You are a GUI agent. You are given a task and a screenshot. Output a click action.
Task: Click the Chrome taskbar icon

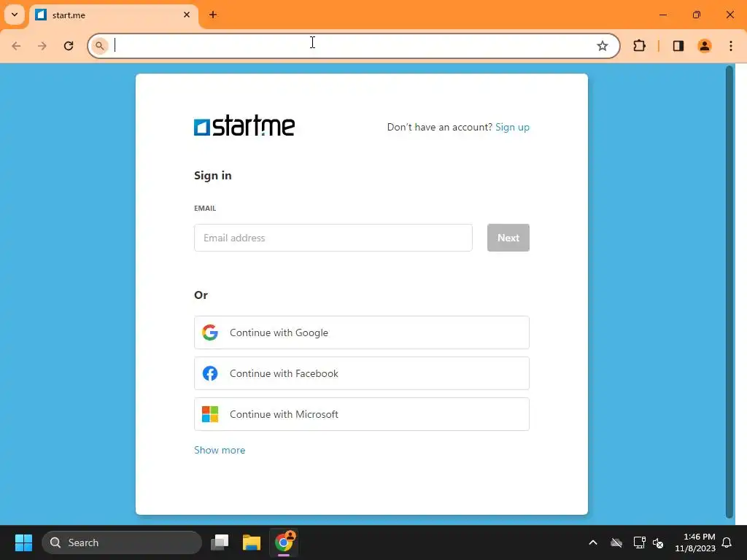pyautogui.click(x=284, y=542)
